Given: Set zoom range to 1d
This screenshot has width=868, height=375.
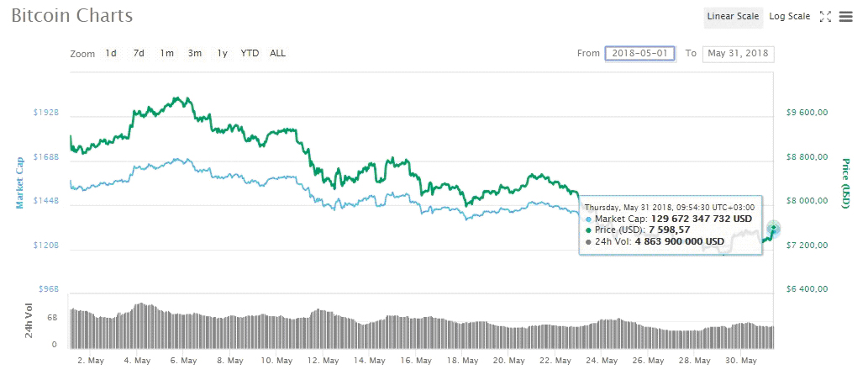Looking at the screenshot, I should click(x=111, y=54).
